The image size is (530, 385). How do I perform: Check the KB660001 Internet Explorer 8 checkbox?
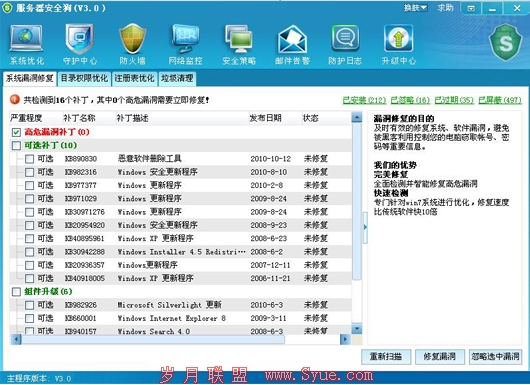click(x=29, y=318)
